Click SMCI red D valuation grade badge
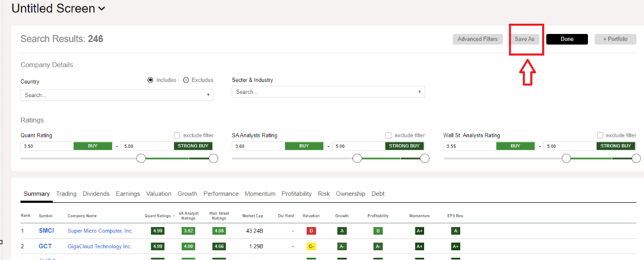This screenshot has height=260, width=644. pyautogui.click(x=311, y=231)
